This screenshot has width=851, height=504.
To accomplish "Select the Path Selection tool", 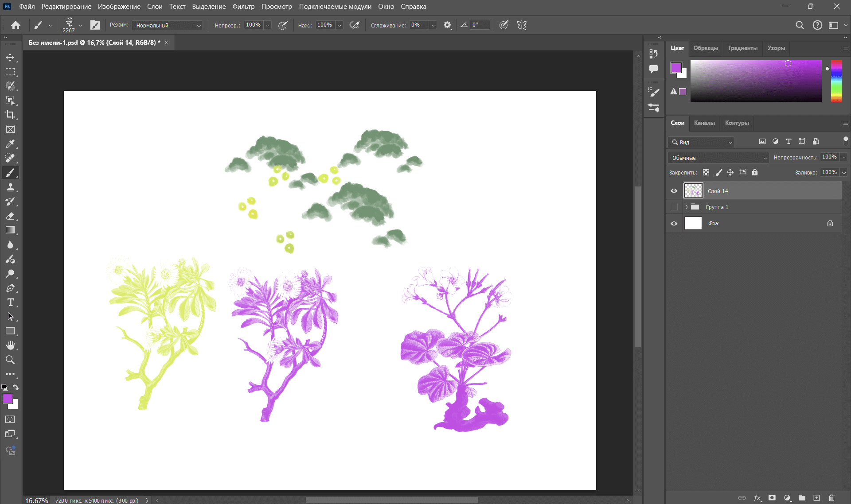I will (x=10, y=317).
